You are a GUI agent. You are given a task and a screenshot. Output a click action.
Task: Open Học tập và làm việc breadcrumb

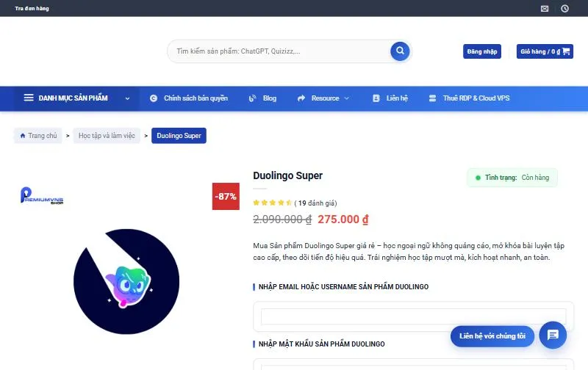pyautogui.click(x=107, y=136)
